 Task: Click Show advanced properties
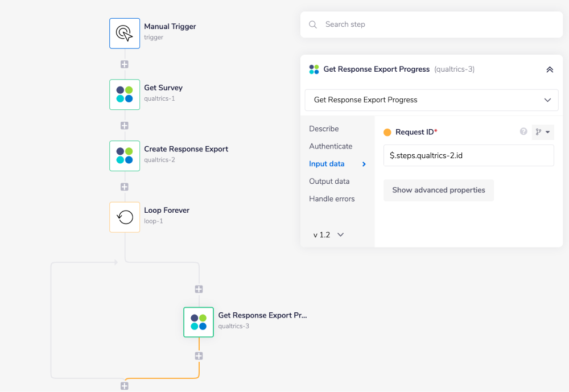point(438,190)
